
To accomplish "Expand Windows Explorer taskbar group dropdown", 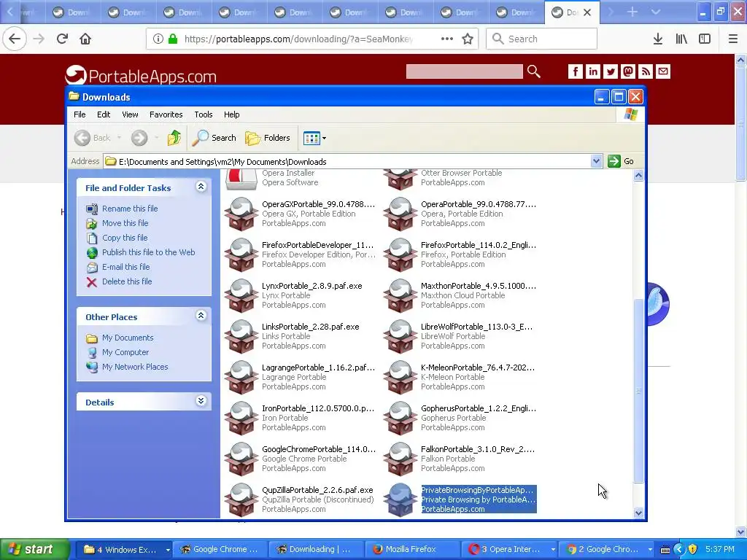I will click(x=168, y=550).
